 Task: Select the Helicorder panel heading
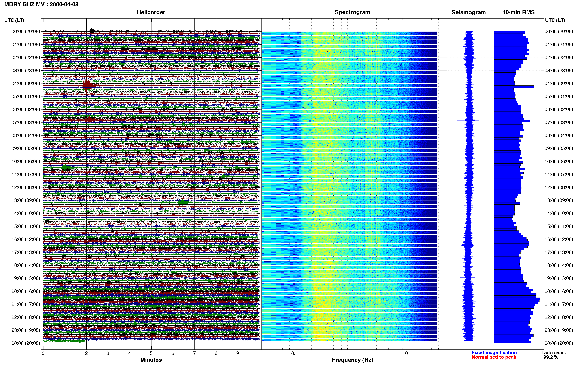[151, 12]
